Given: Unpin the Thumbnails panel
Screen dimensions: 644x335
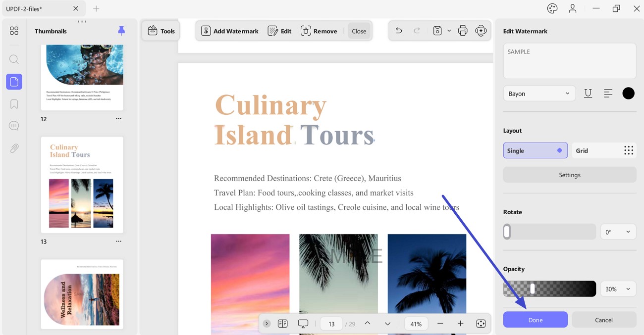Looking at the screenshot, I should point(121,31).
